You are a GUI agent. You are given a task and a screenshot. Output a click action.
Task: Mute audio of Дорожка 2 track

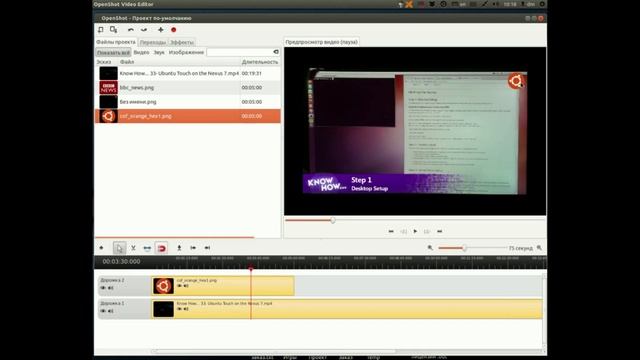[111, 288]
